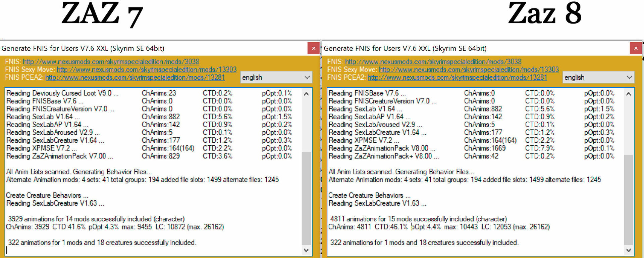Click "ChAnims:23" value in ZAZ 7 log
644x258 pixels.
159,93
